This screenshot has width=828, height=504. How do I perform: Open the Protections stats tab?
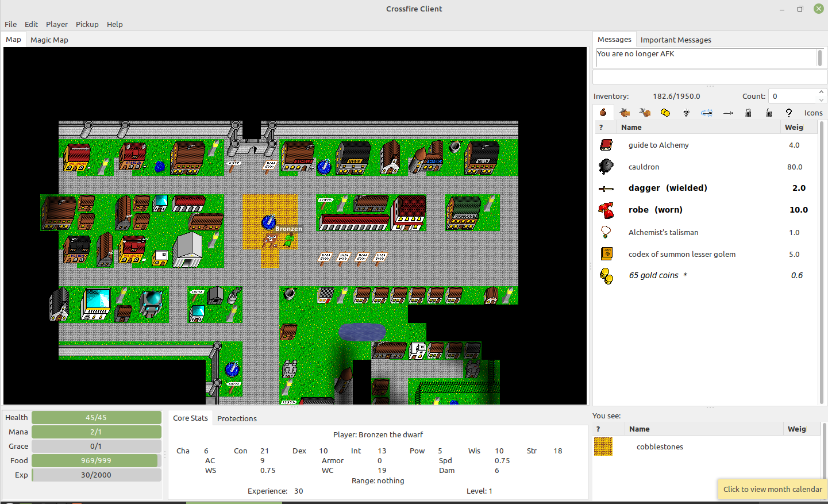click(237, 418)
